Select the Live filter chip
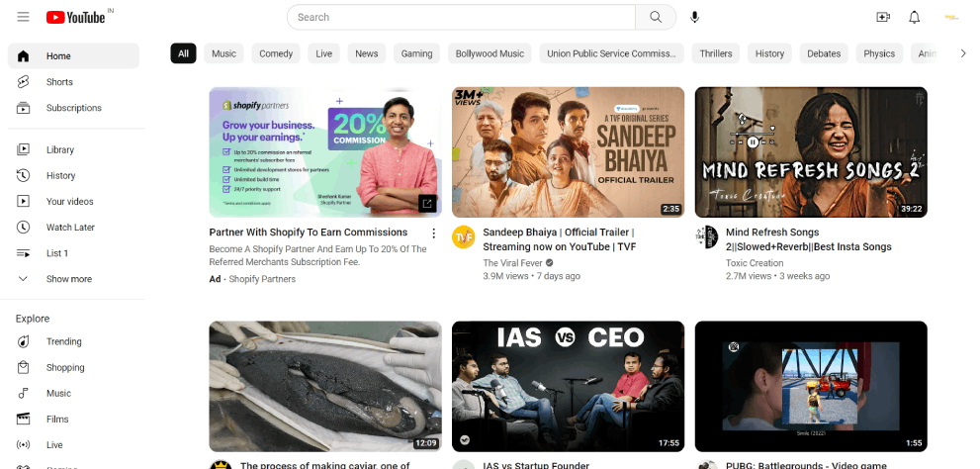980x469 pixels. coord(323,53)
